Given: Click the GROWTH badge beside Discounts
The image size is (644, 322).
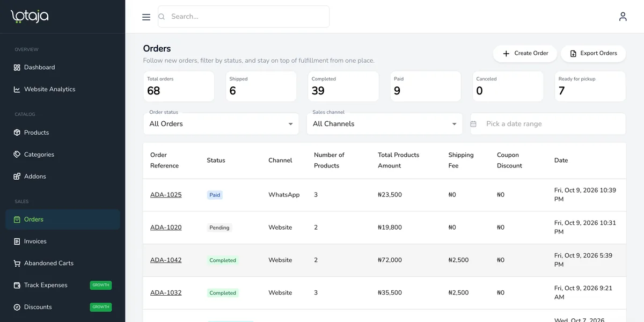Looking at the screenshot, I should pyautogui.click(x=101, y=308).
